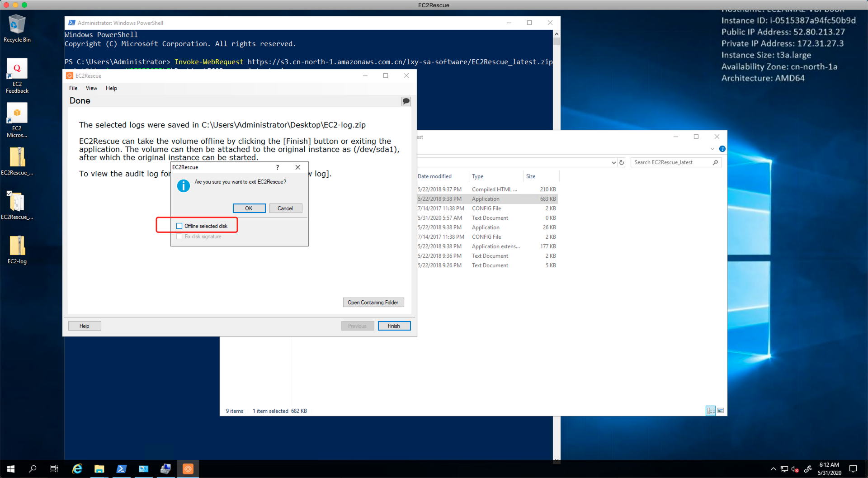Switch Explorer to large icons view

[x=721, y=411]
